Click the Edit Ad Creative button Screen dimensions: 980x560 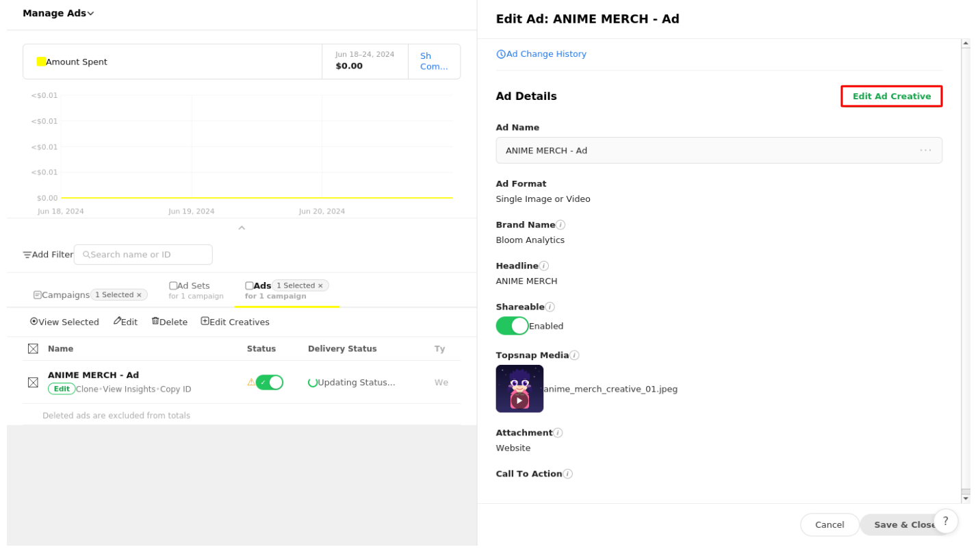[x=891, y=97]
